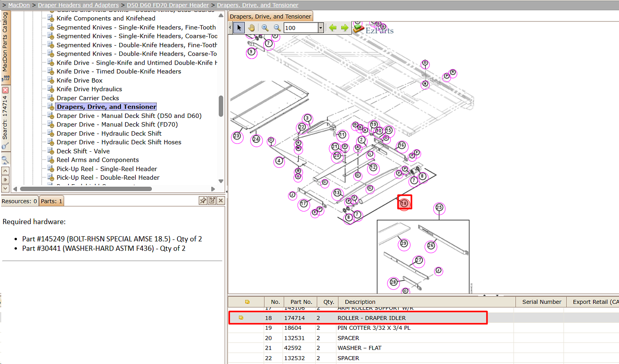The height and width of the screenshot is (364, 619).
Task: Open D50 D60 FD70 Draper Header breadcrumb
Action: click(x=168, y=5)
